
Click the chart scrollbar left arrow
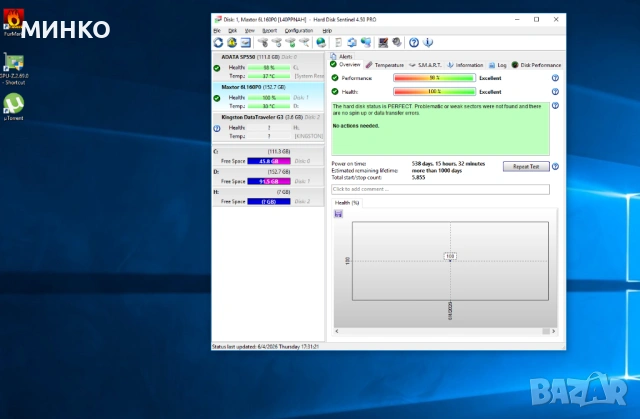(337, 331)
